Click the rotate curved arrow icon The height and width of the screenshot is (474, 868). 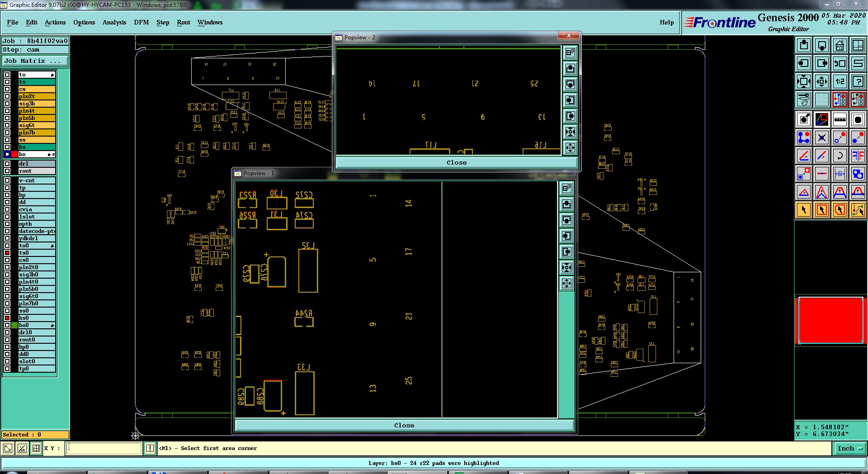[x=840, y=156]
